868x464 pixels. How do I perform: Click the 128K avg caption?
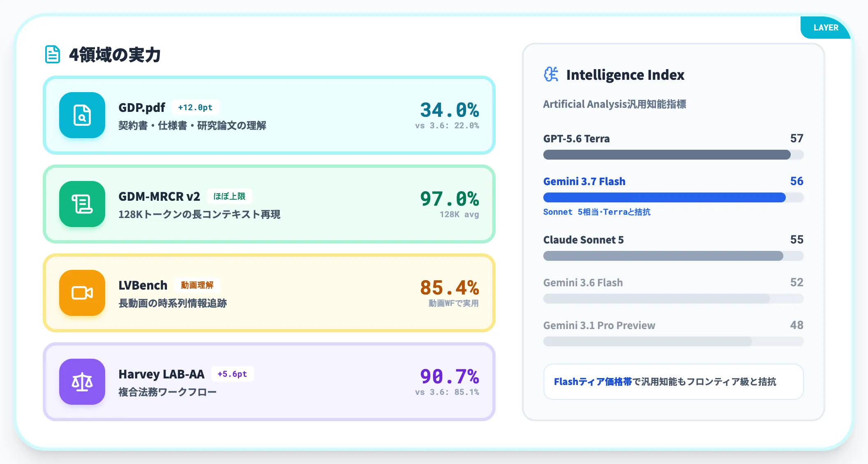pyautogui.click(x=459, y=214)
